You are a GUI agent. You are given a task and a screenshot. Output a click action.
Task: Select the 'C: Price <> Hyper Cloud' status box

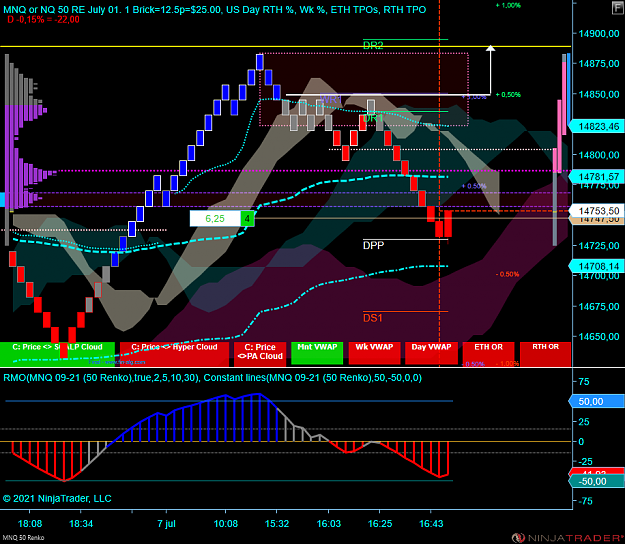coord(175,353)
